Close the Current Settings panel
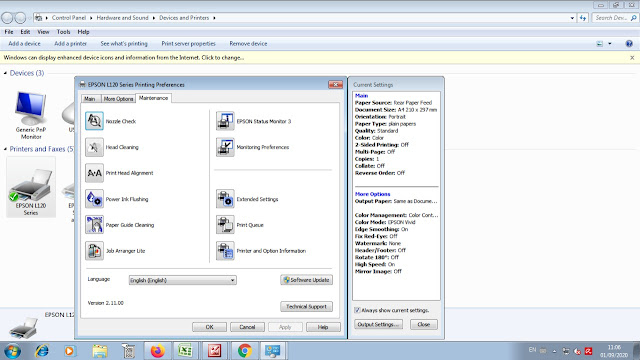Viewport: 640px width, 360px height. [424, 324]
